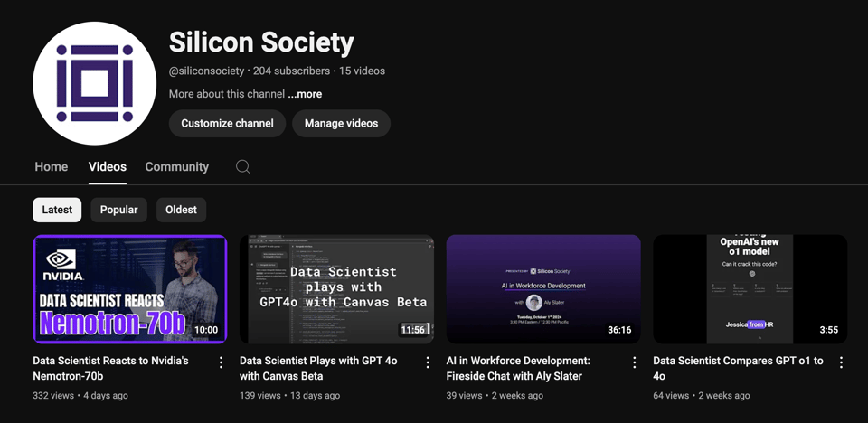The height and width of the screenshot is (423, 868).
Task: Select the Latest sort filter chip
Action: tap(57, 210)
